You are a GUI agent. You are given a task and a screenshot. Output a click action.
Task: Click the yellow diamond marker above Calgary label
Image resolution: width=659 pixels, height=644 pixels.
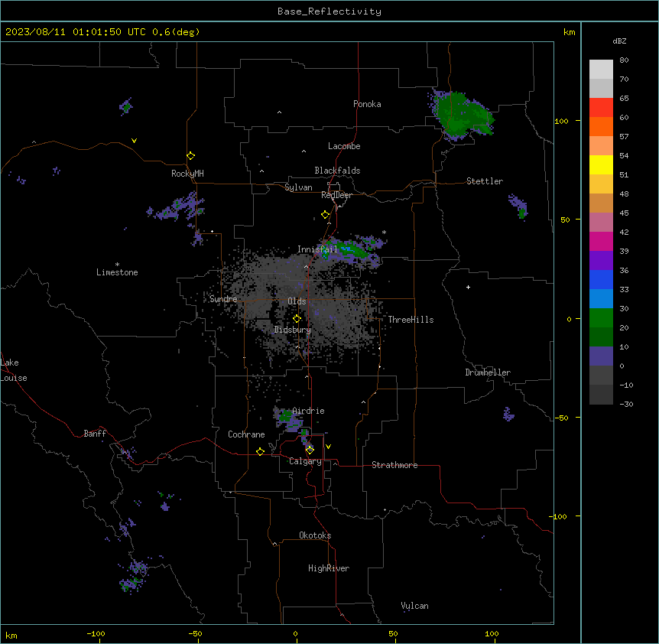(x=310, y=450)
